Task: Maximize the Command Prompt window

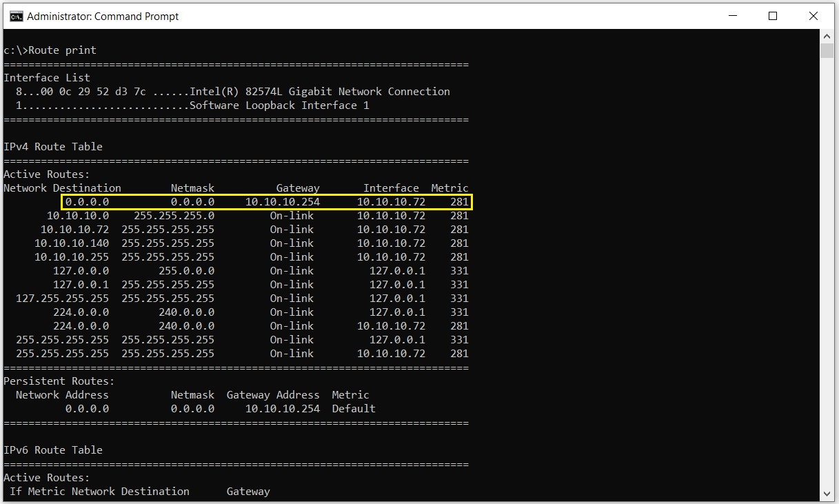Action: [x=773, y=17]
